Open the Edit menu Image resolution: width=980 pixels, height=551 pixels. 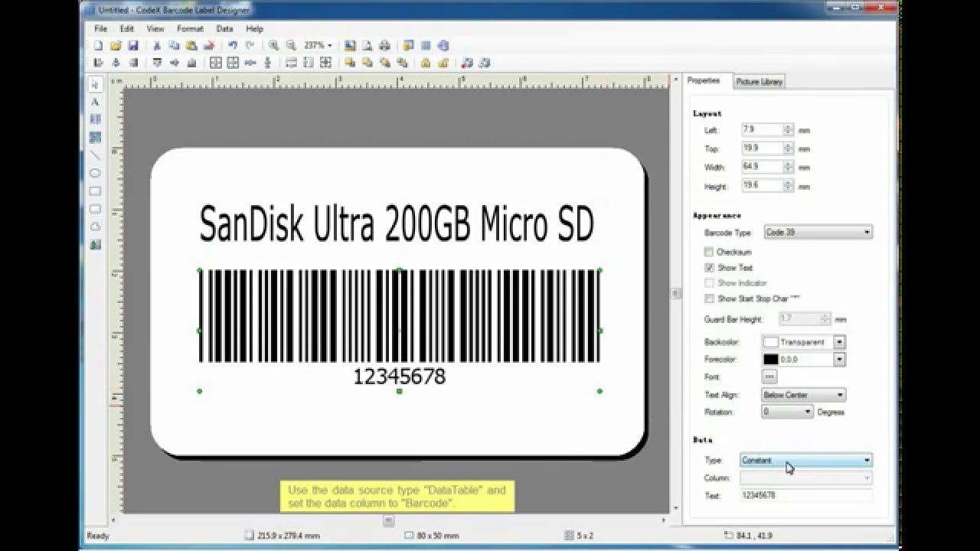(x=126, y=28)
